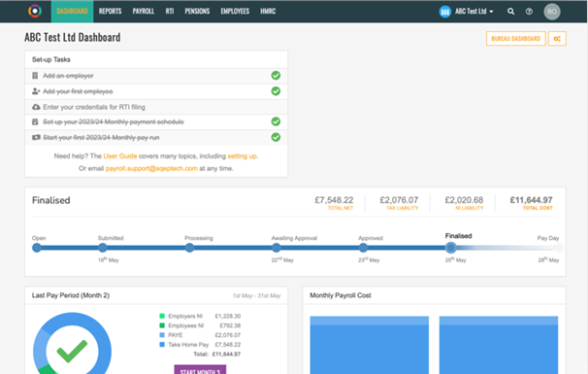Open the RO user avatar menu

(x=552, y=12)
